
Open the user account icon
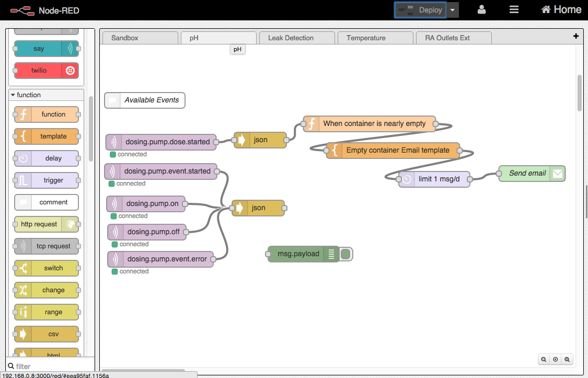pos(481,10)
